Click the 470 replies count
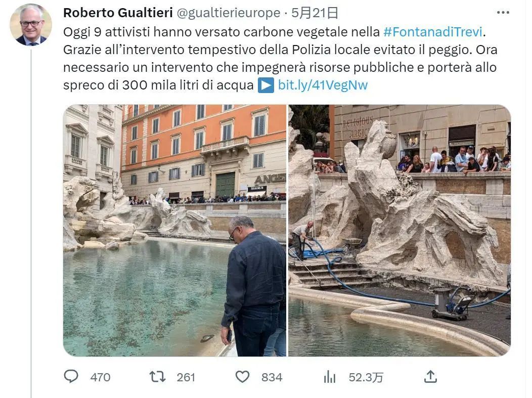532x398 pixels. coord(101,377)
